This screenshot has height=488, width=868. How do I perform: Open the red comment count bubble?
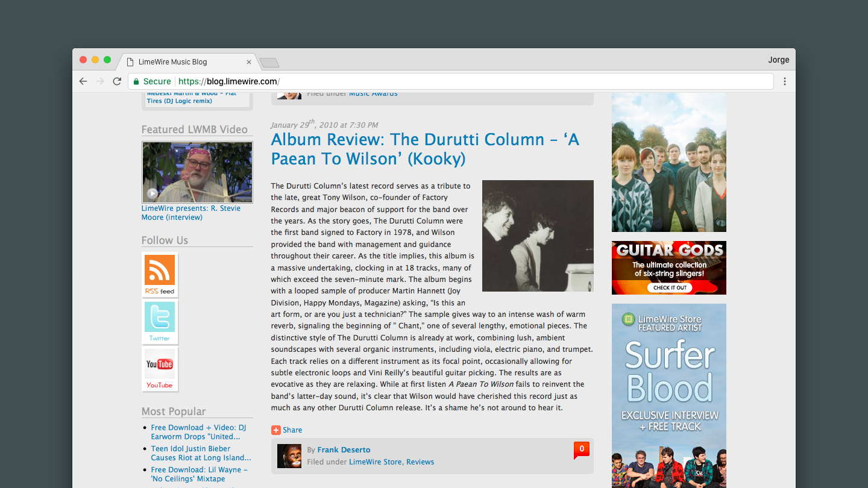pos(581,449)
